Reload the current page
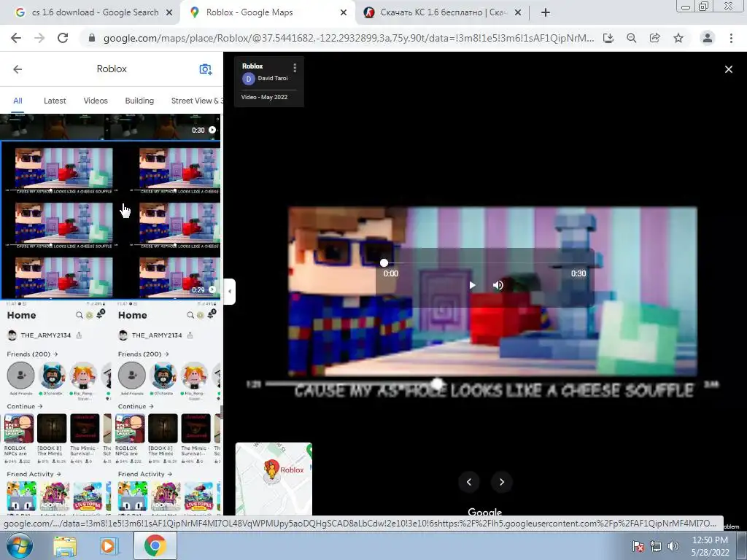The image size is (747, 560). coord(63,38)
